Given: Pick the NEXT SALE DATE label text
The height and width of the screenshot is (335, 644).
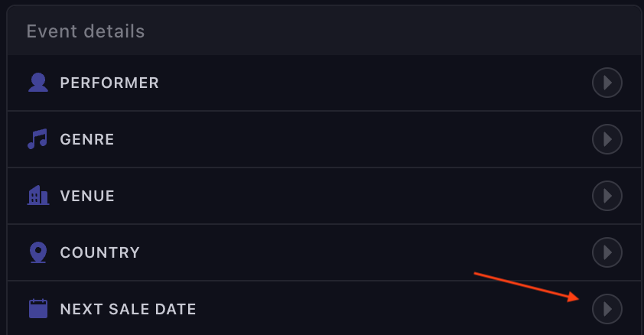Looking at the screenshot, I should coord(128,309).
